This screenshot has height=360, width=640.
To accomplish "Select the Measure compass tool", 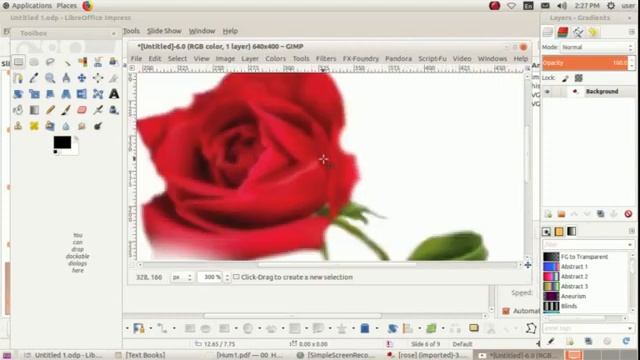I will tap(66, 78).
